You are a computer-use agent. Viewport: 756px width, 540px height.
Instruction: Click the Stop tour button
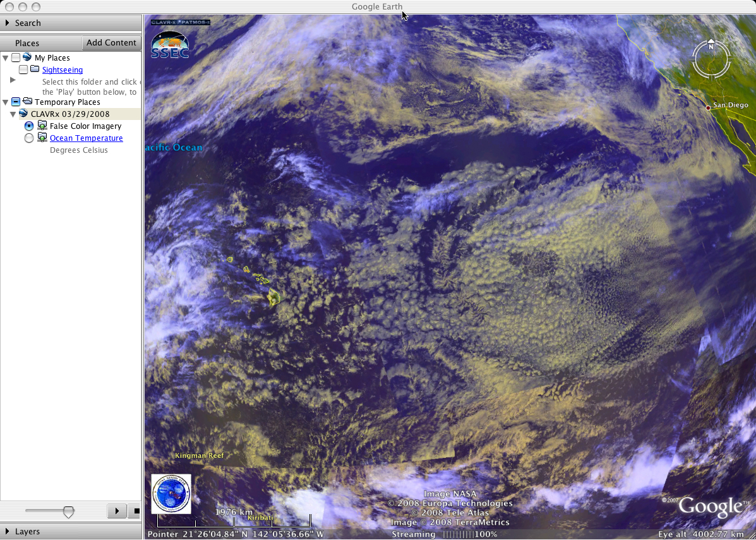click(x=135, y=510)
